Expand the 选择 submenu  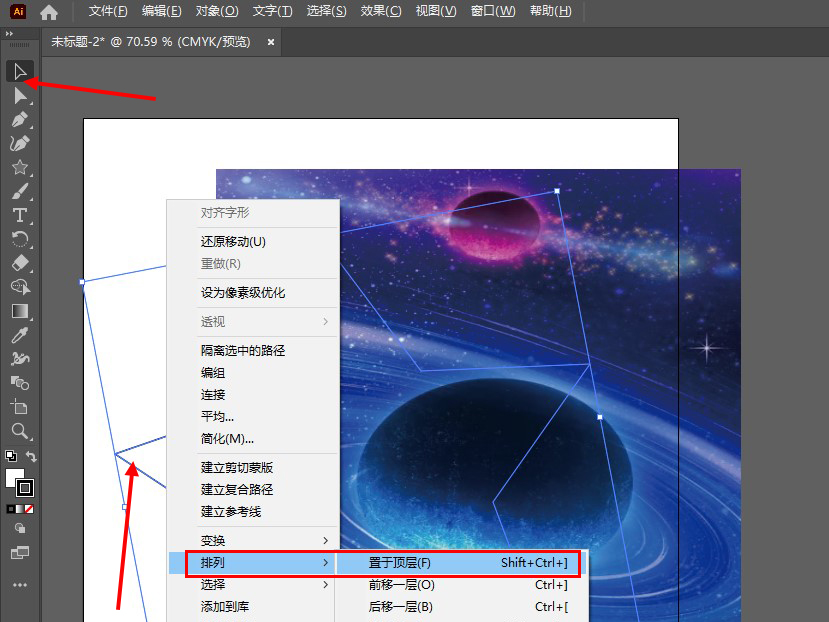[212, 585]
